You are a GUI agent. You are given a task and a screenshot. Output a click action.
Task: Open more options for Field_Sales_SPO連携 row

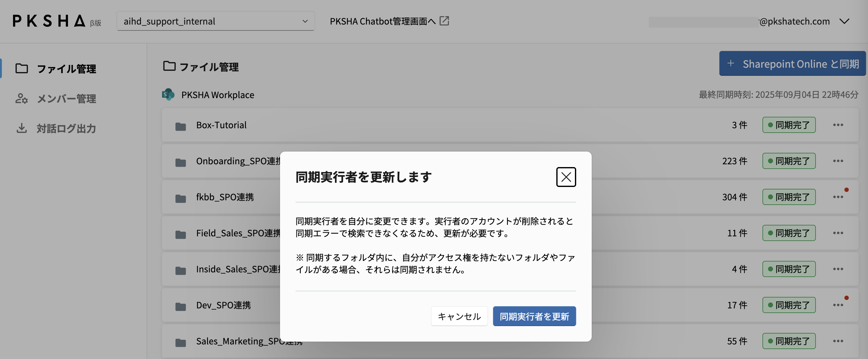[x=838, y=233]
